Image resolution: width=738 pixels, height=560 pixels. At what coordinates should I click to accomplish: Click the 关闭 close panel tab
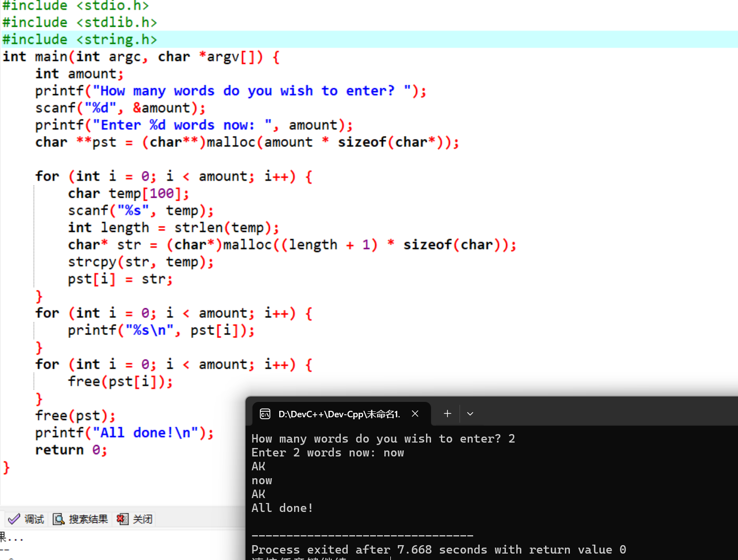(x=134, y=519)
